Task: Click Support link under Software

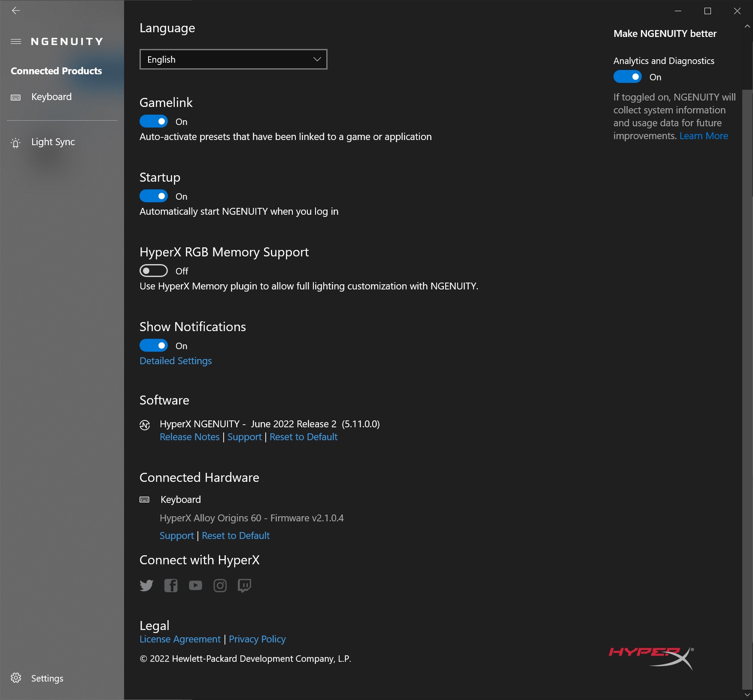Action: [245, 437]
